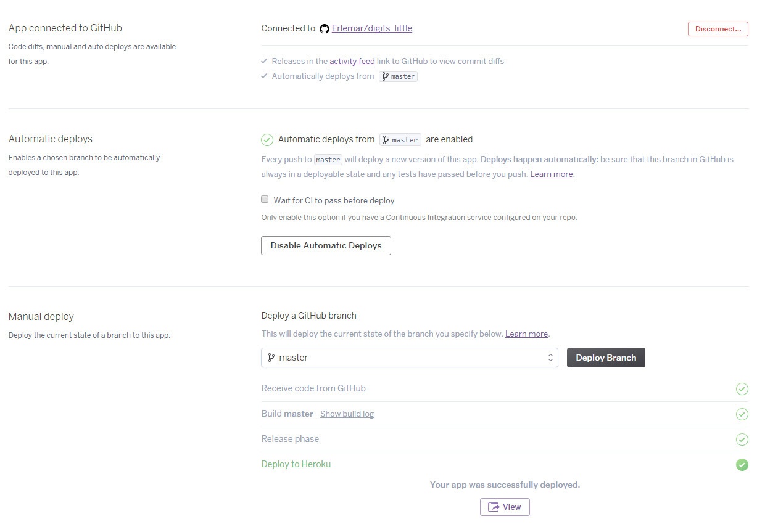Click the branch icon inside the master dropdown
Screen dimensions: 757x532
(271, 358)
